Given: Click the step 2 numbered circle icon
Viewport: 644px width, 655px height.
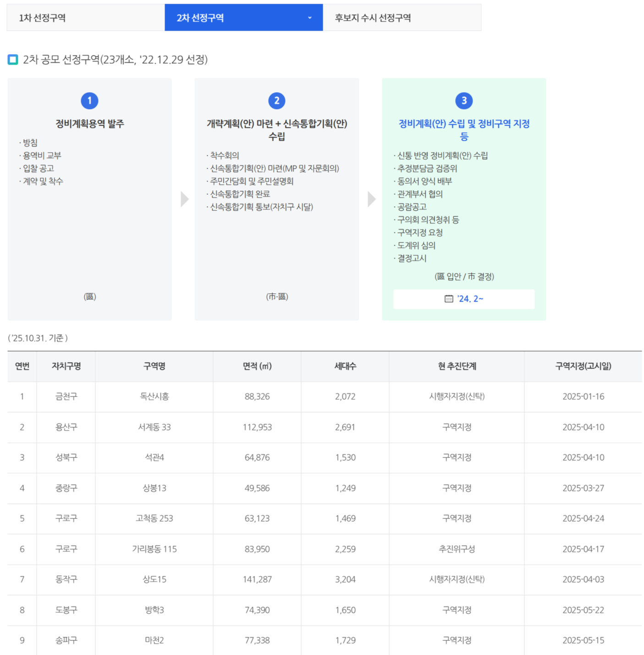Looking at the screenshot, I should coord(276,100).
